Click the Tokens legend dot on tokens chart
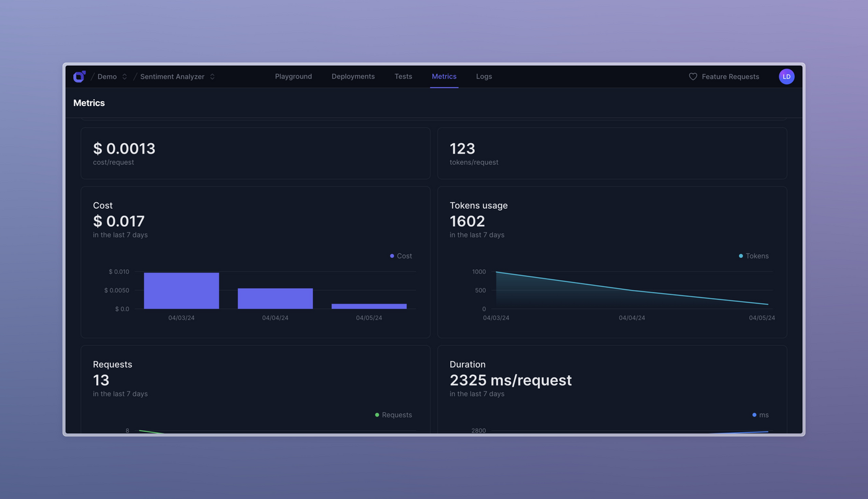The height and width of the screenshot is (499, 868). 740,255
